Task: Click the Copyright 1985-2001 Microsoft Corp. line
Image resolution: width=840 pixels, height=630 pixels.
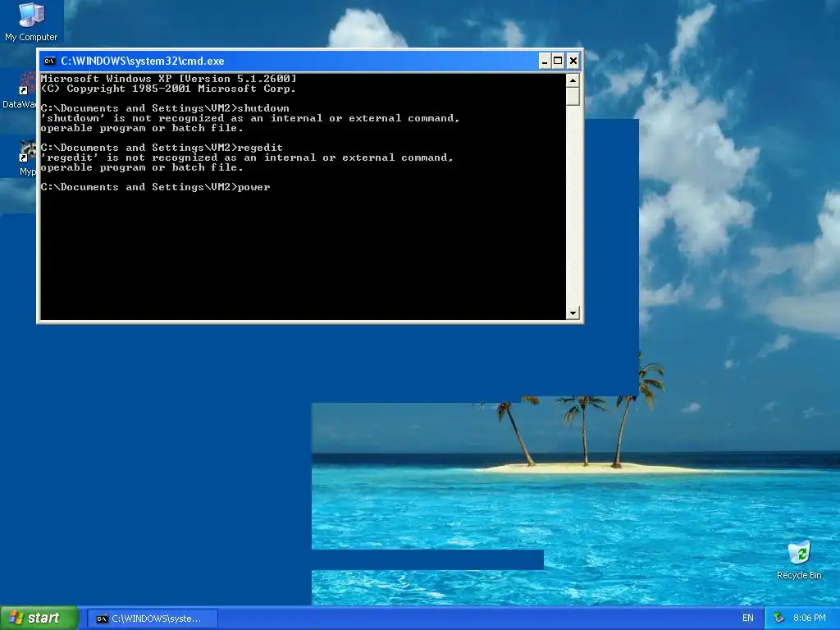Action: point(168,89)
